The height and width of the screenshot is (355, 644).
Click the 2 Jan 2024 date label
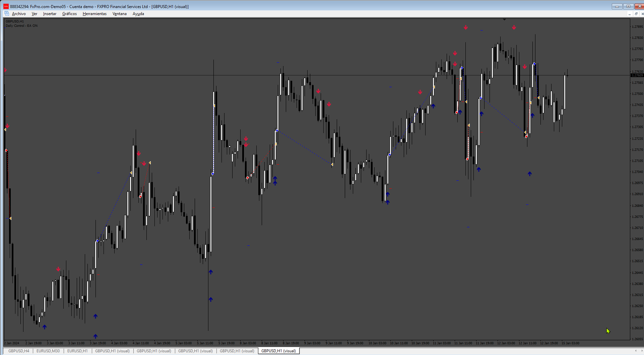(12, 343)
